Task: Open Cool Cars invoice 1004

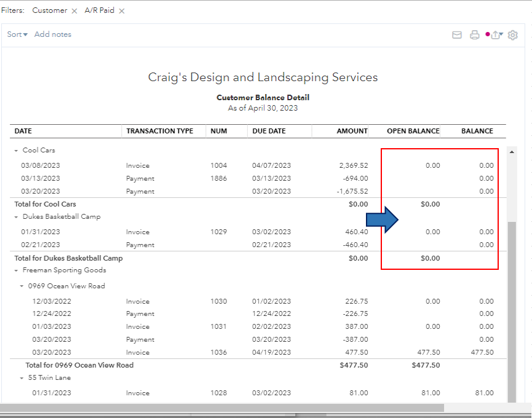Action: [x=258, y=165]
